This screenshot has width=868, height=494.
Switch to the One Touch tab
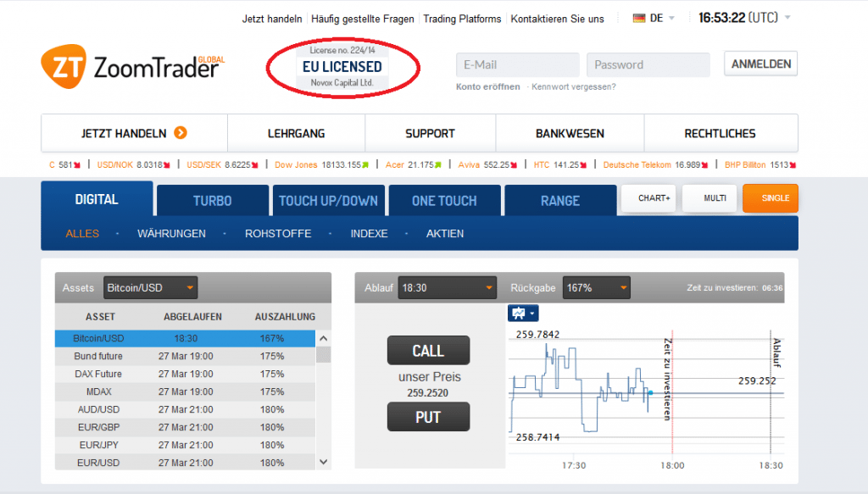[x=444, y=200]
